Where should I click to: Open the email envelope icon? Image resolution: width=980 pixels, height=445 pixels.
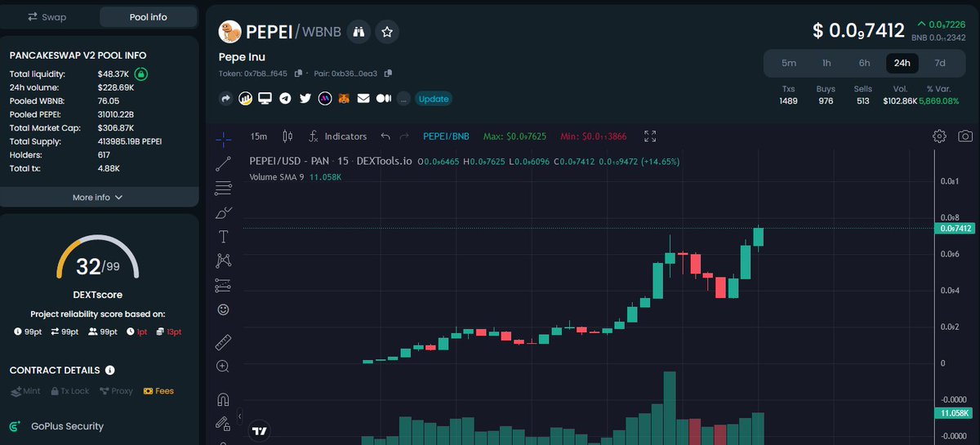click(x=363, y=98)
